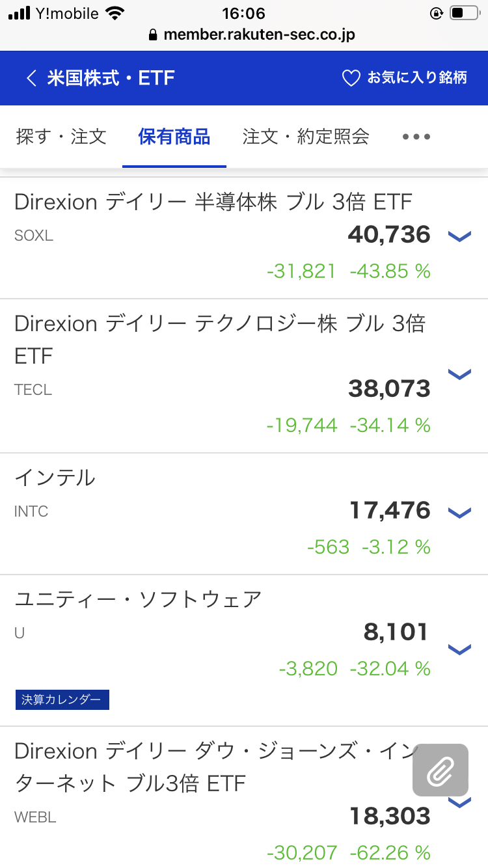The width and height of the screenshot is (488, 868).
Task: Tap the orientation lock status icon
Action: (437, 13)
